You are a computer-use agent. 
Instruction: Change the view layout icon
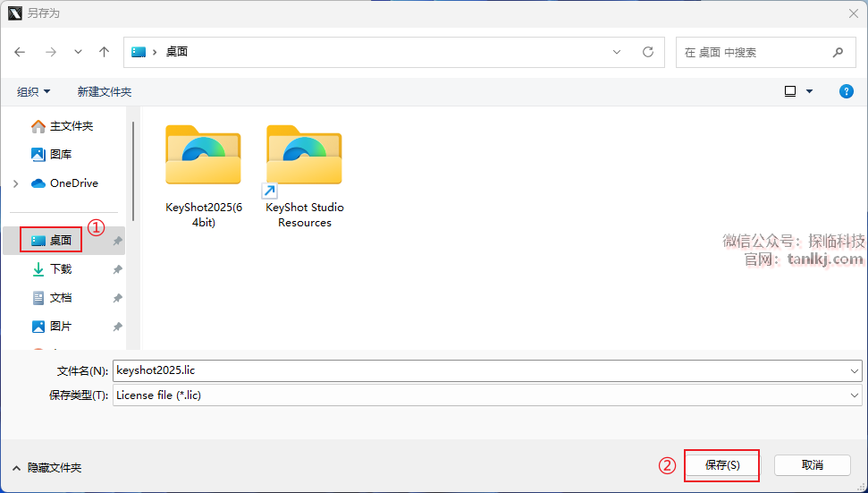coord(790,91)
